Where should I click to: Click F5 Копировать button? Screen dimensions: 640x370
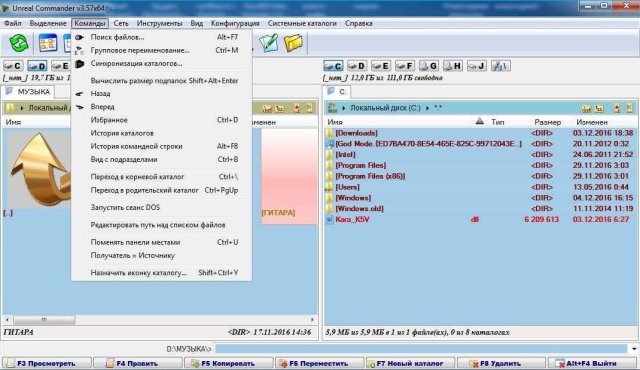[x=229, y=363]
